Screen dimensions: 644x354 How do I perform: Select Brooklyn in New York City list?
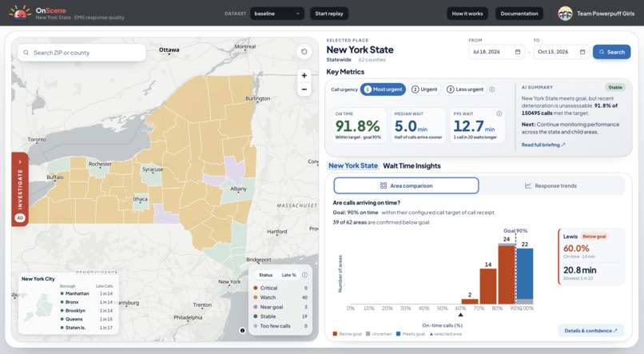click(x=86, y=311)
